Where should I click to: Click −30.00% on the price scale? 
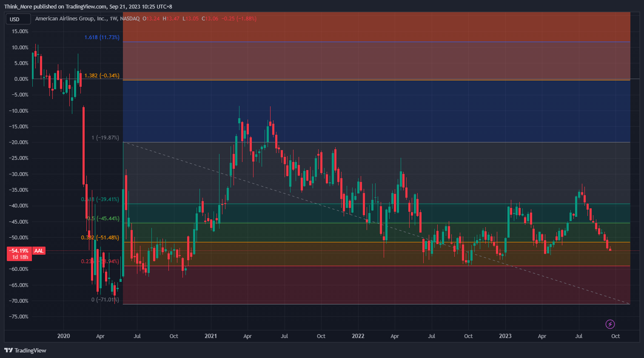click(19, 174)
